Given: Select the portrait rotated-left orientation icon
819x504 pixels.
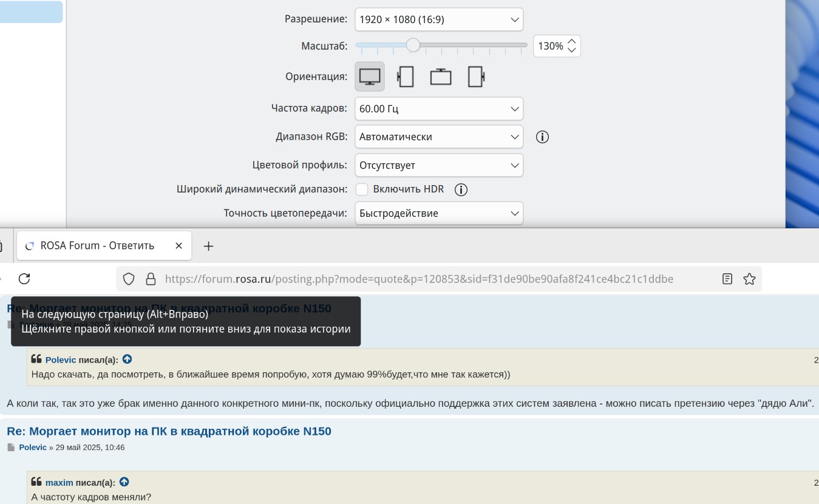Looking at the screenshot, I should click(x=405, y=77).
